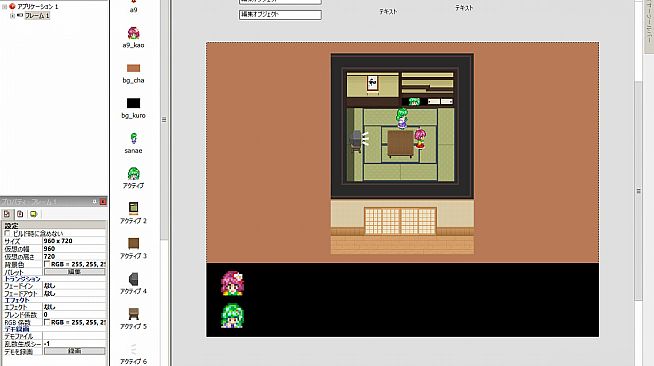Select the アクティブ 3 brown table object
The width and height of the screenshot is (654, 366).
pos(133,243)
